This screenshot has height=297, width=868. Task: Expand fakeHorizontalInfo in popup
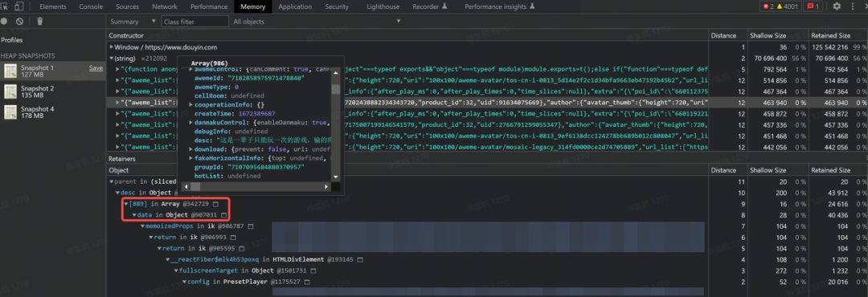(191, 158)
